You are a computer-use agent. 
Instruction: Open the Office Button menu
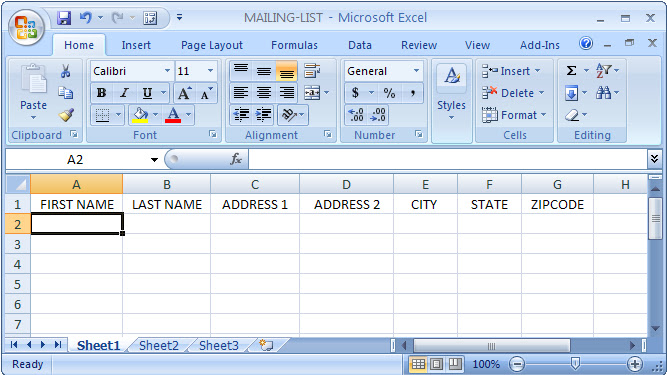click(26, 28)
